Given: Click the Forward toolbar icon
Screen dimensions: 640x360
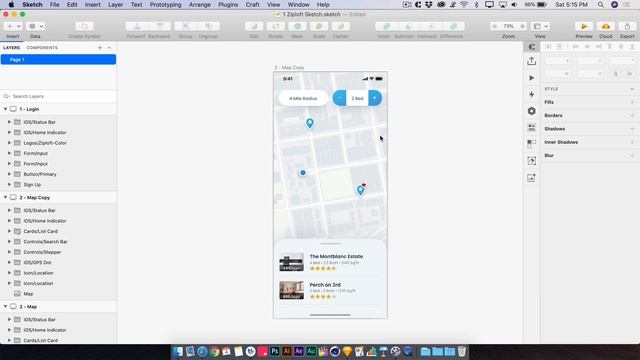Looking at the screenshot, I should pos(137,27).
